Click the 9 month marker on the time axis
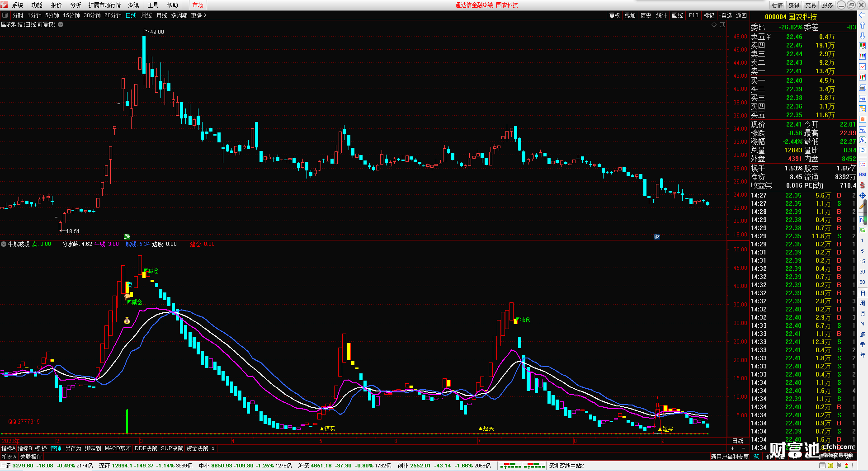 coord(663,441)
